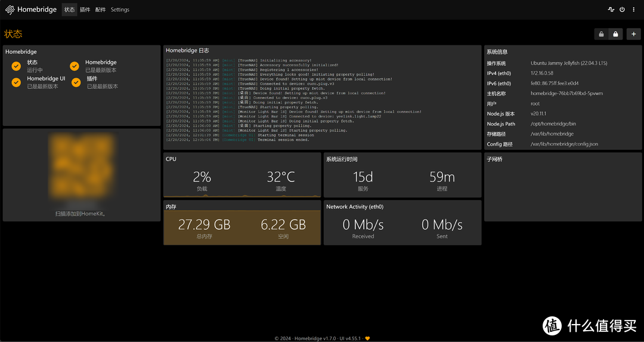Click the Homebridge logo icon

(x=10, y=10)
